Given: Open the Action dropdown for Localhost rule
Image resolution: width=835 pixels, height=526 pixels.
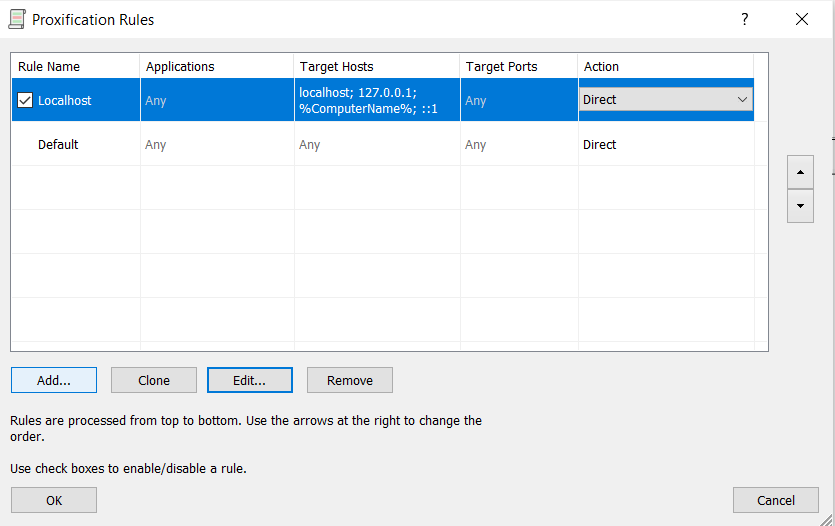Looking at the screenshot, I should tap(666, 100).
